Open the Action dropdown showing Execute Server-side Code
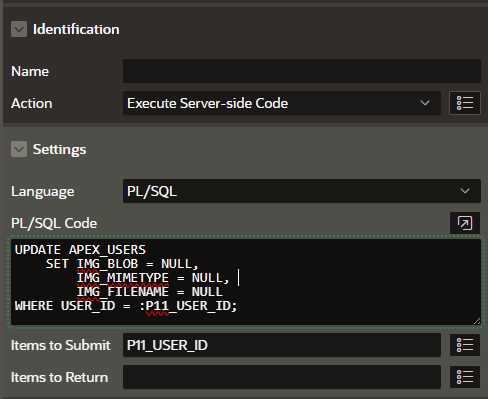The image size is (488, 399). 282,103
